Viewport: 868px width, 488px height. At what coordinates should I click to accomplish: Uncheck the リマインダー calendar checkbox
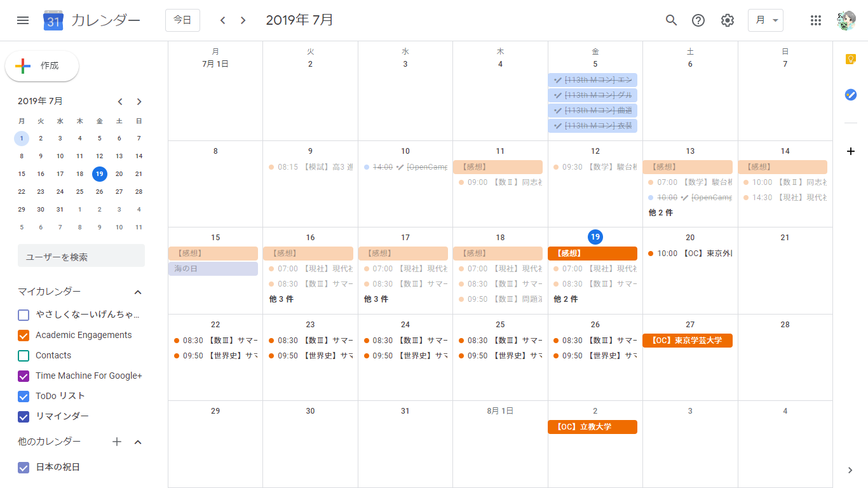(x=24, y=416)
